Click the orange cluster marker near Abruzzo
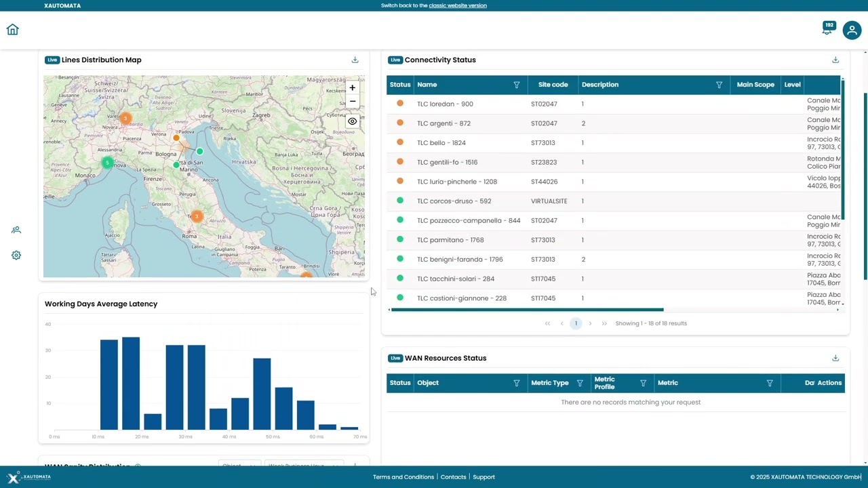This screenshot has width=868, height=488. tap(197, 216)
